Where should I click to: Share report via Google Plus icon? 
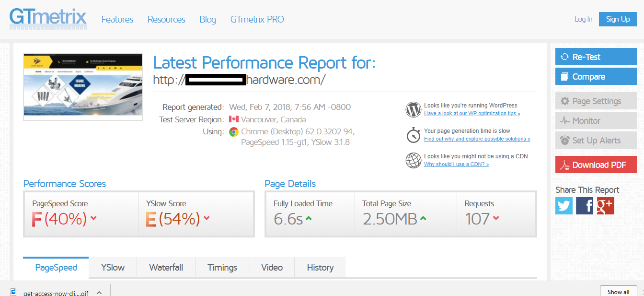coord(605,206)
